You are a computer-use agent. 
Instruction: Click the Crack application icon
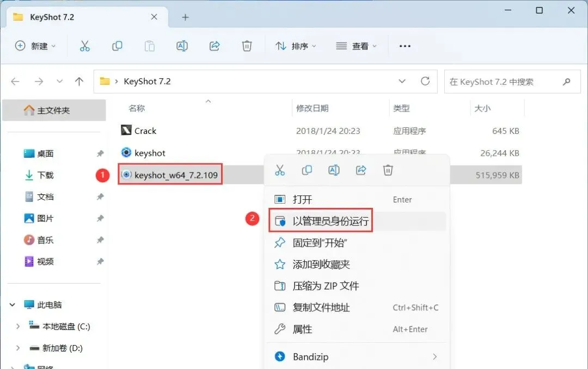pos(126,130)
